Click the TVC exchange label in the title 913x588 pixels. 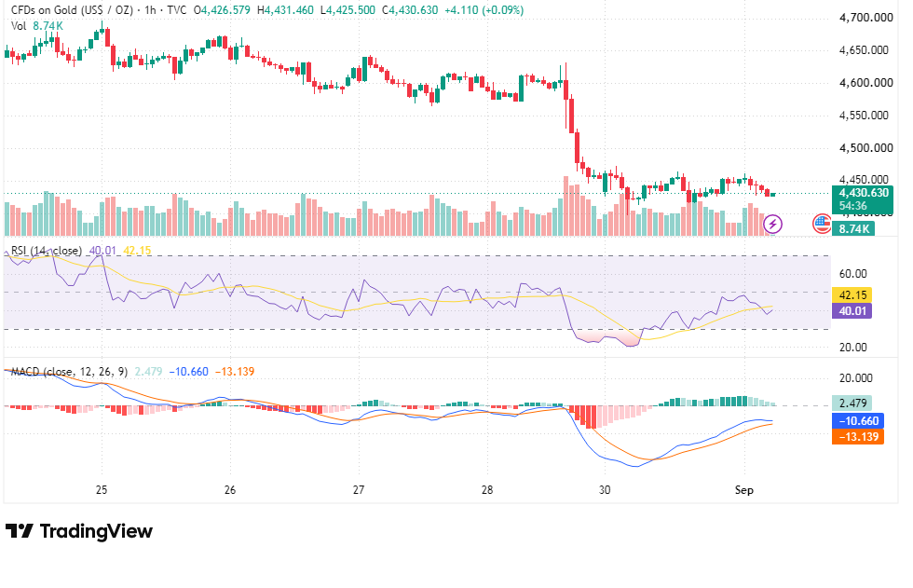pos(176,10)
